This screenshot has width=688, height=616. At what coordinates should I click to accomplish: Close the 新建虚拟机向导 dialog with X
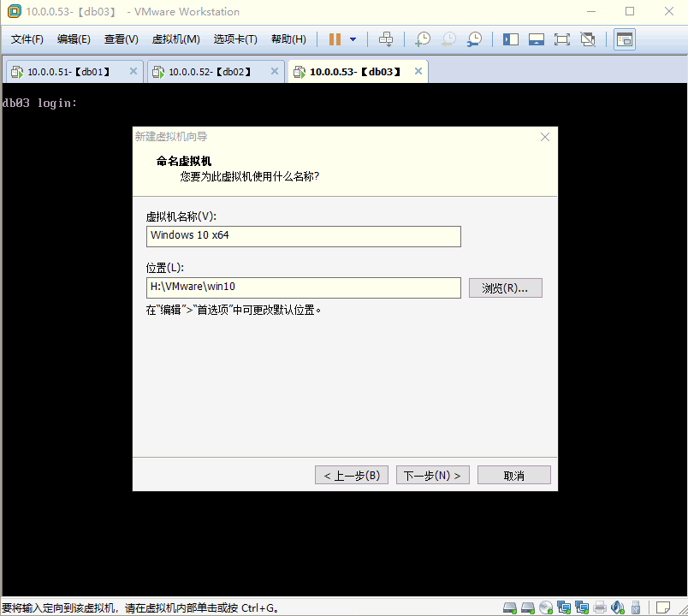tap(545, 138)
